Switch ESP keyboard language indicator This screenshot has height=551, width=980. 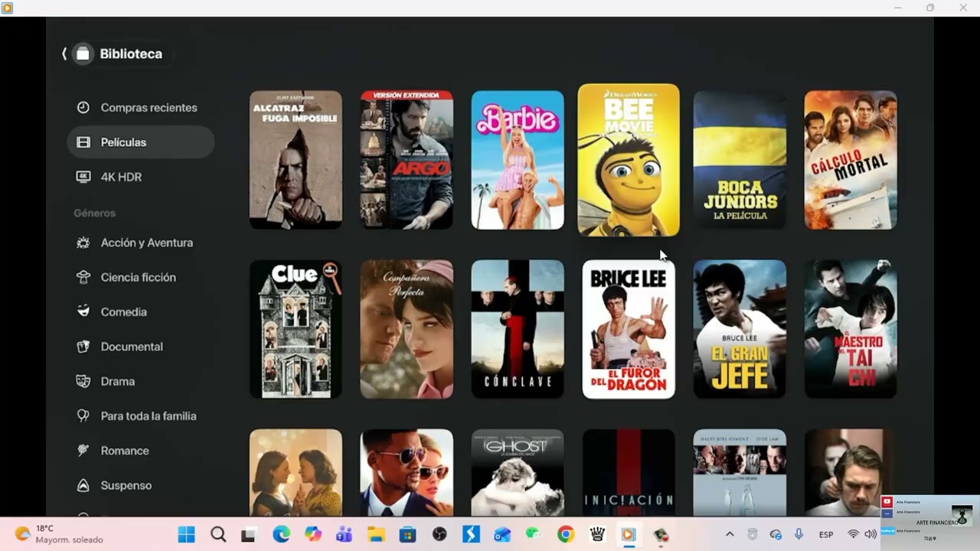[x=826, y=534]
